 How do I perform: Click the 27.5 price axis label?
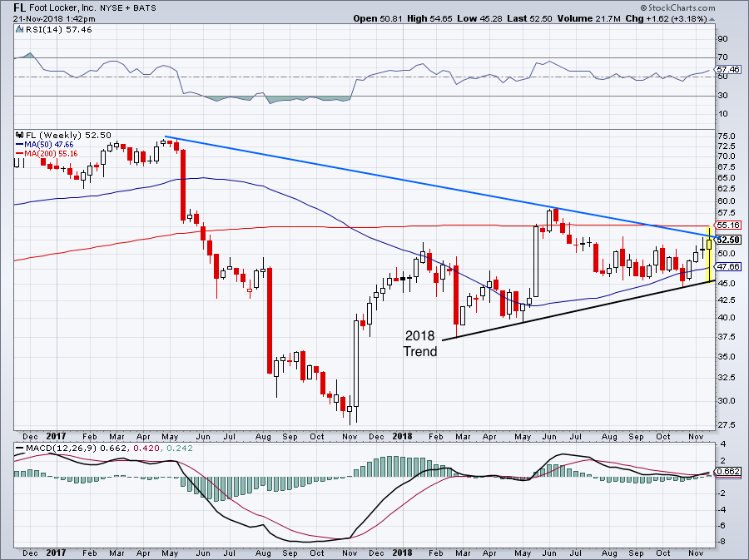tap(726, 425)
